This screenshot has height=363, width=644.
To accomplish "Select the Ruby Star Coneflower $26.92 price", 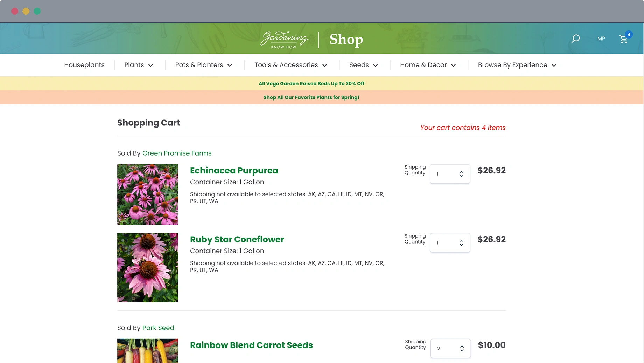I will click(x=491, y=239).
